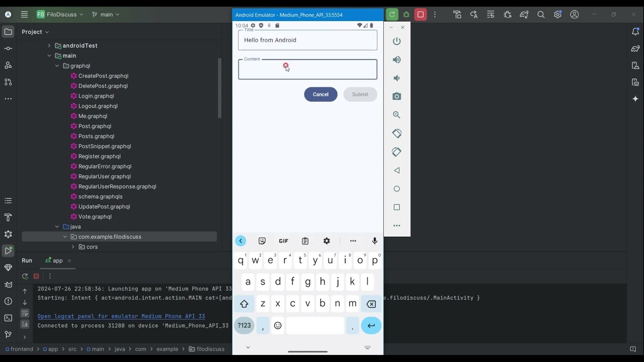Open the Notifications bell icon
Image resolution: width=644 pixels, height=362 pixels.
[x=635, y=32]
